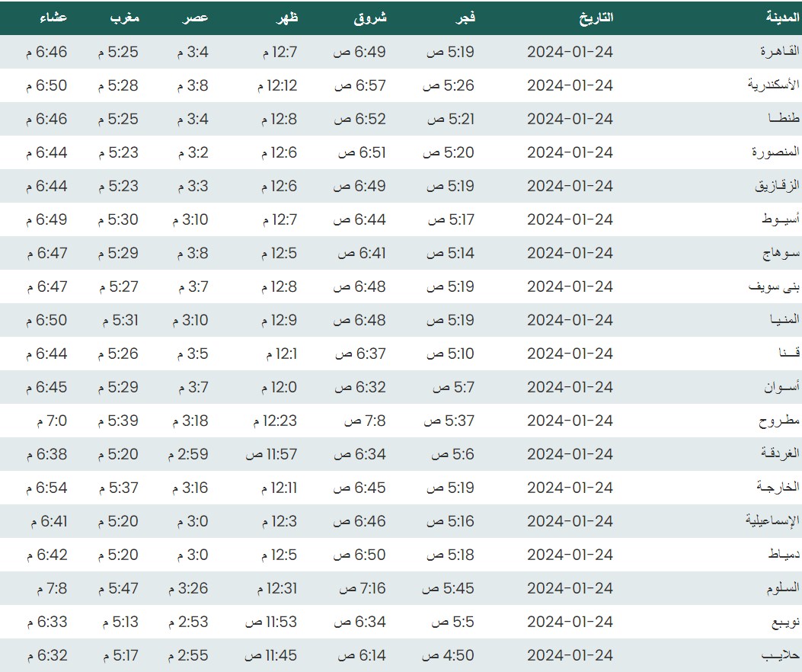Click the الأسكندرية city row label

click(x=773, y=85)
